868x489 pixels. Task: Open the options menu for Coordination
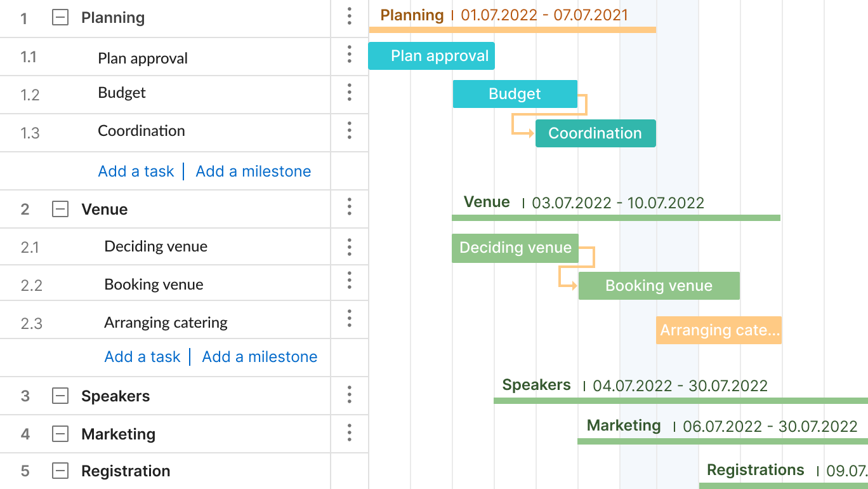tap(350, 131)
